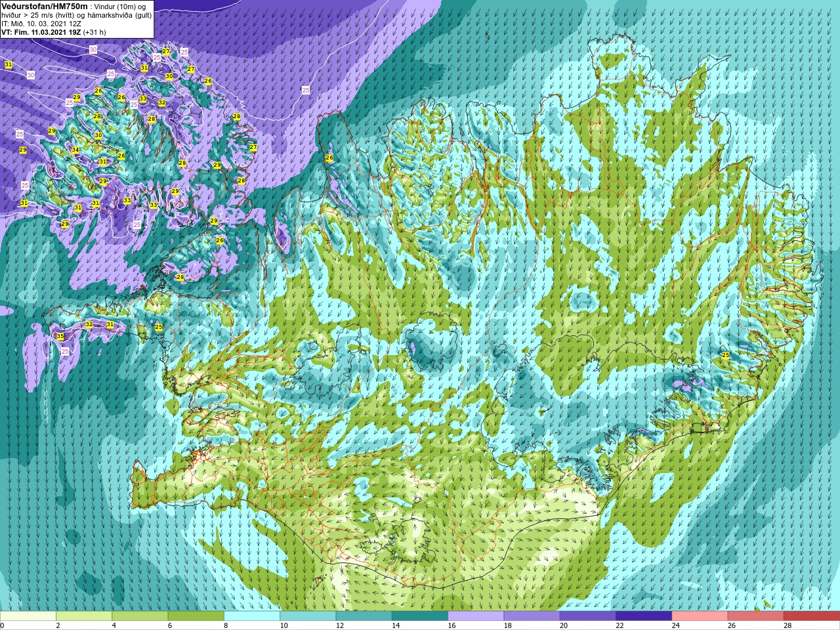Image resolution: width=840 pixels, height=630 pixels.
Task: Click the pale cream 0–2 legend swatch
Action: 28,616
